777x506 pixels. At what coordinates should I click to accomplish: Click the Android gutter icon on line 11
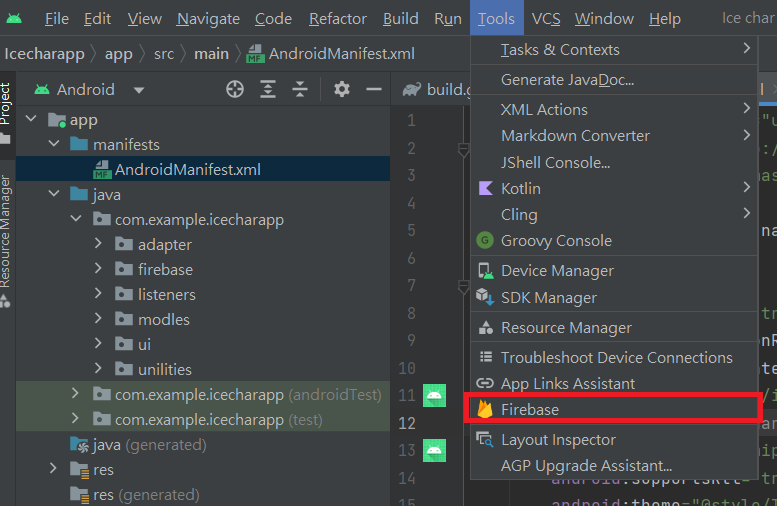434,395
